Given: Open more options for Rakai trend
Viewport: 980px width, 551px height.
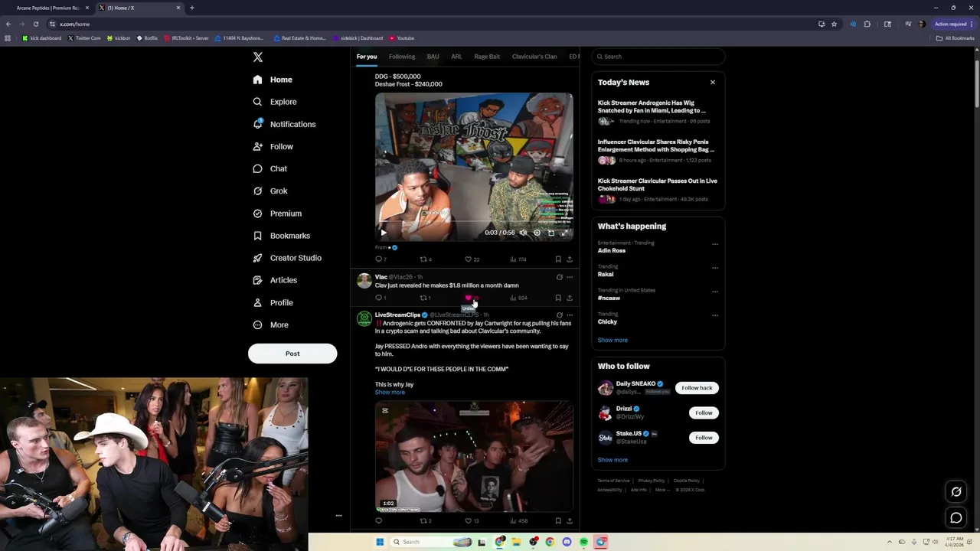Looking at the screenshot, I should tap(715, 268).
